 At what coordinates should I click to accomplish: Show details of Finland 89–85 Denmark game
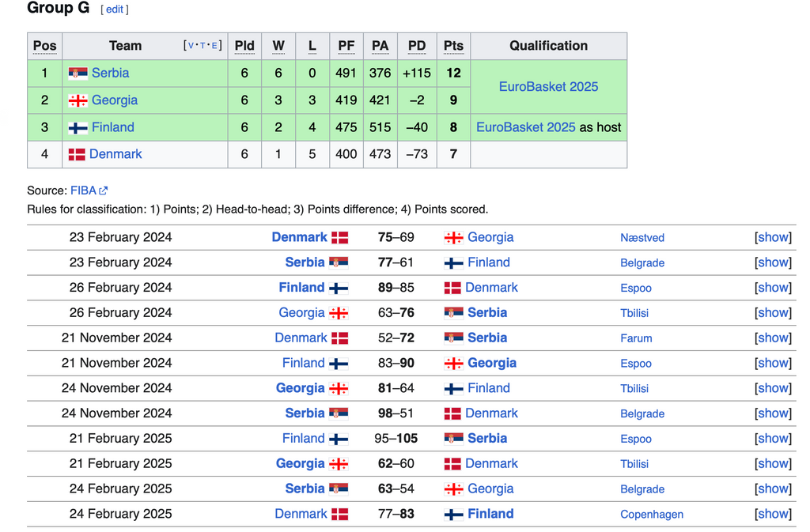(x=773, y=288)
